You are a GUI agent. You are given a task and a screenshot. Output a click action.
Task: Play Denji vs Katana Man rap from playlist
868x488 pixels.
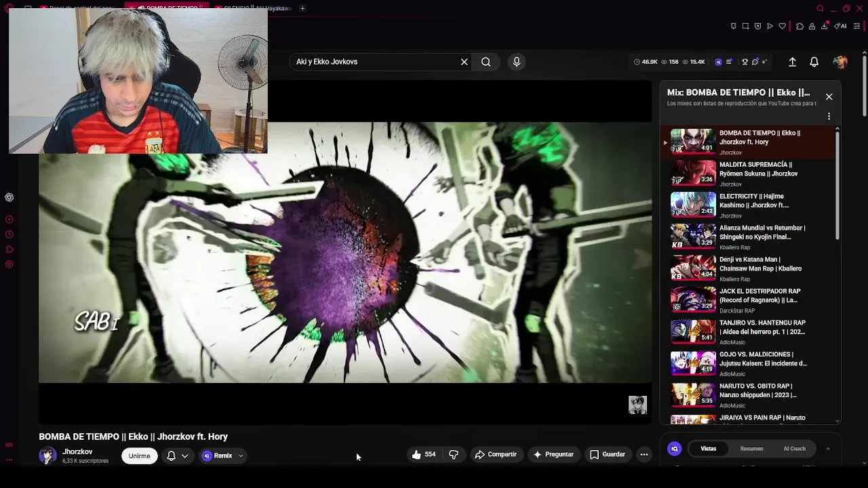pyautogui.click(x=749, y=268)
